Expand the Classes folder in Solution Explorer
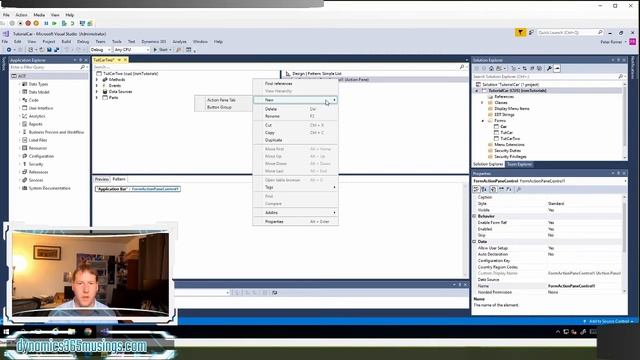Screen dimensions: 640x360 pos(483,103)
